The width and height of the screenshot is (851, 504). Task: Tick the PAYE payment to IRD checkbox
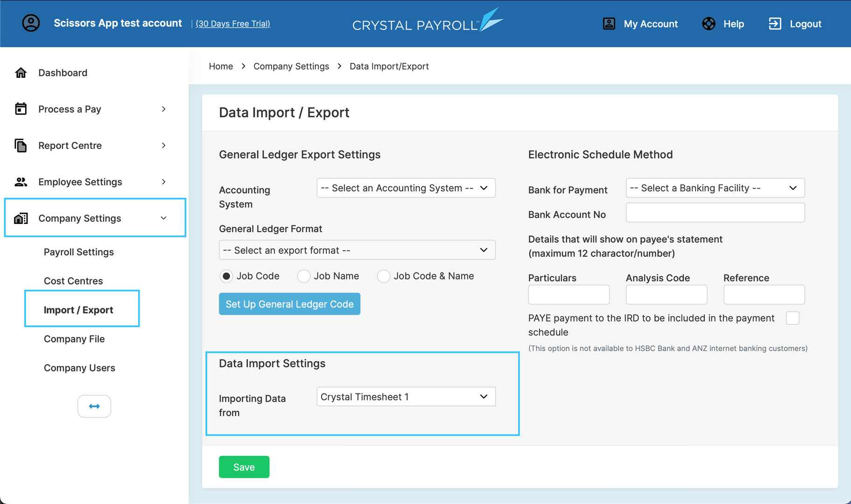(x=793, y=318)
